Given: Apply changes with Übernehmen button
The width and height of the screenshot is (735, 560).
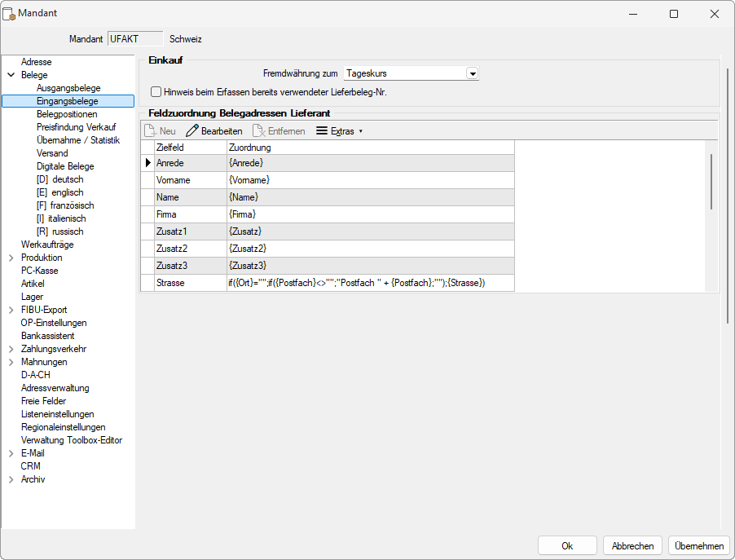Looking at the screenshot, I should (698, 546).
